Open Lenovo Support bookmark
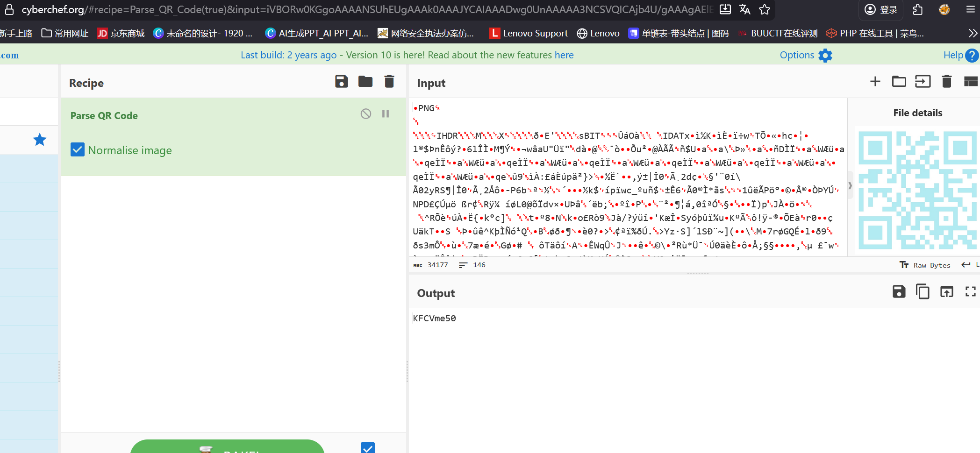 coord(529,33)
